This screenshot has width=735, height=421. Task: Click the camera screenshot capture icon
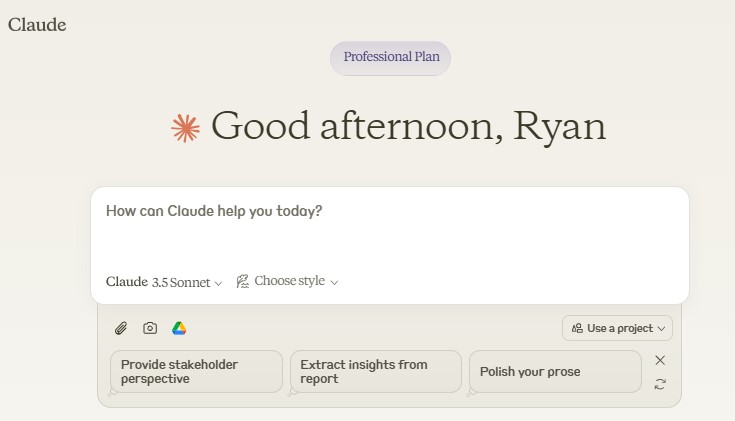click(150, 328)
